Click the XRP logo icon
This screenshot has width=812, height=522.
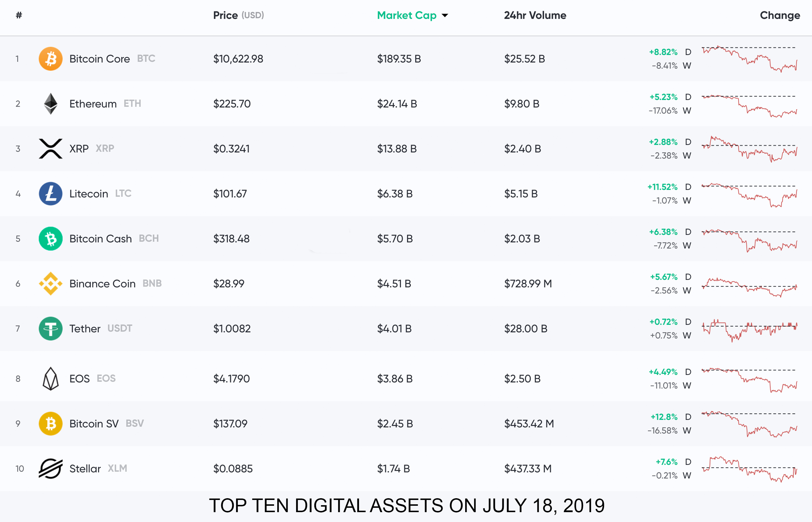[50, 148]
